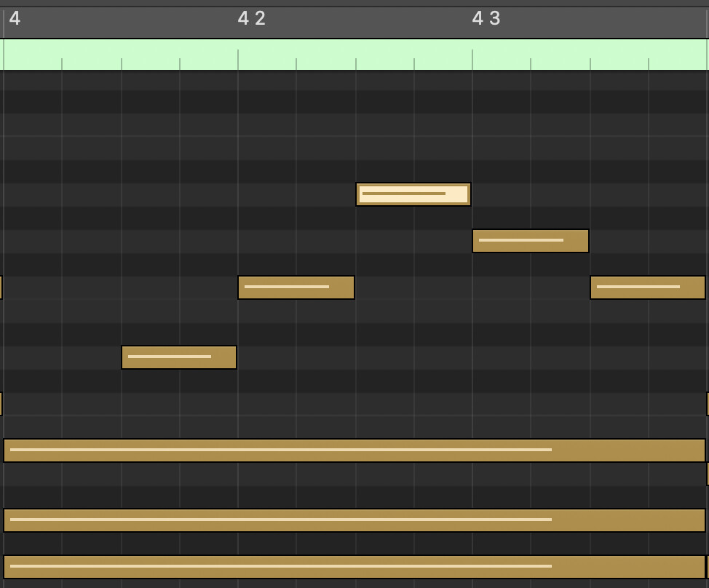709x588 pixels.
Task: Click the leftmost bar number in ruler
Action: [15, 19]
